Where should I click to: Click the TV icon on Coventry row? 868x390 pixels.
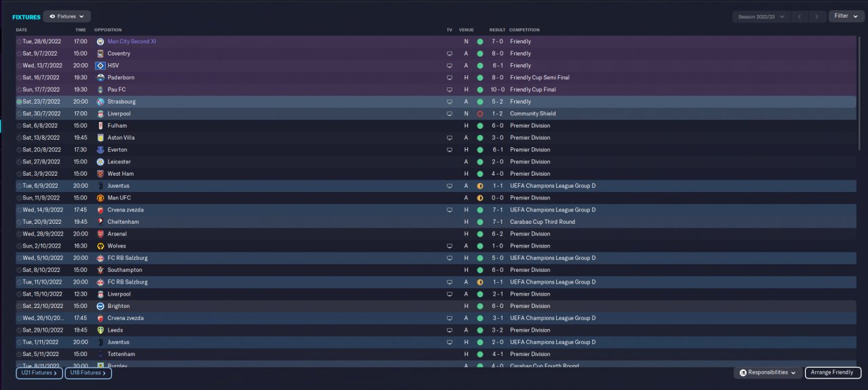click(449, 54)
